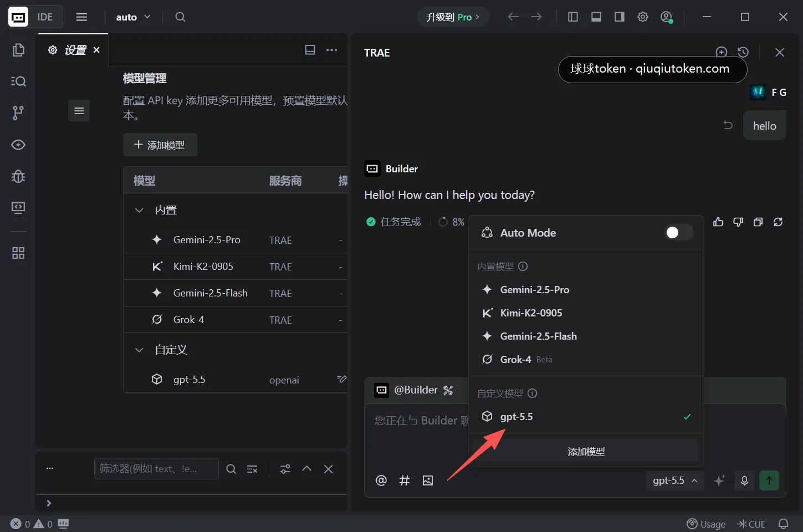Collapse bottom panel with up chevron
This screenshot has width=803, height=532.
[306, 469]
